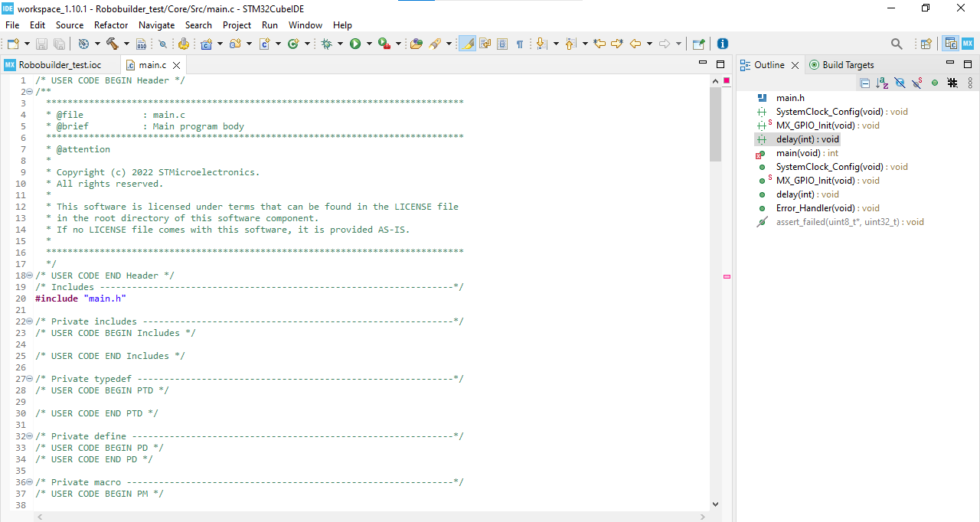
Task: Click the Back navigation arrow icon
Action: pos(635,44)
